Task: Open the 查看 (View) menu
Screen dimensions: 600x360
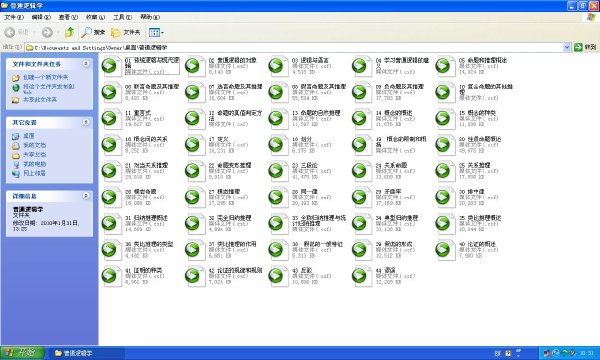Action: point(68,17)
